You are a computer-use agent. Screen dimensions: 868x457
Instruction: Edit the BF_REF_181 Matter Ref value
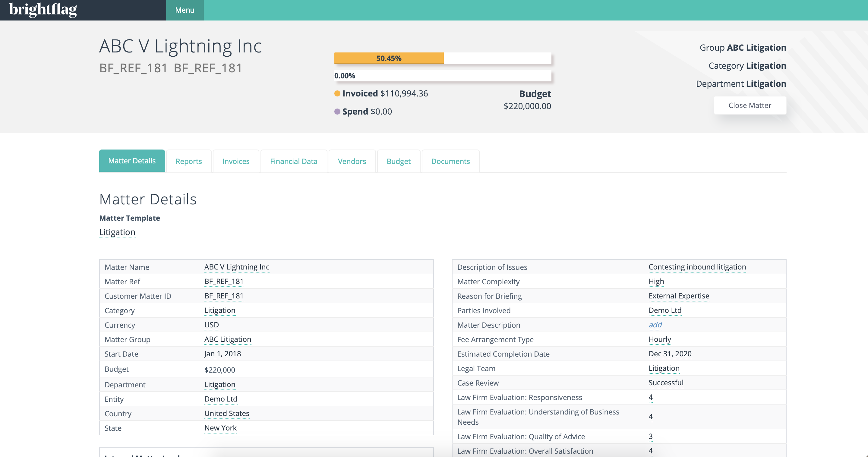[224, 281]
